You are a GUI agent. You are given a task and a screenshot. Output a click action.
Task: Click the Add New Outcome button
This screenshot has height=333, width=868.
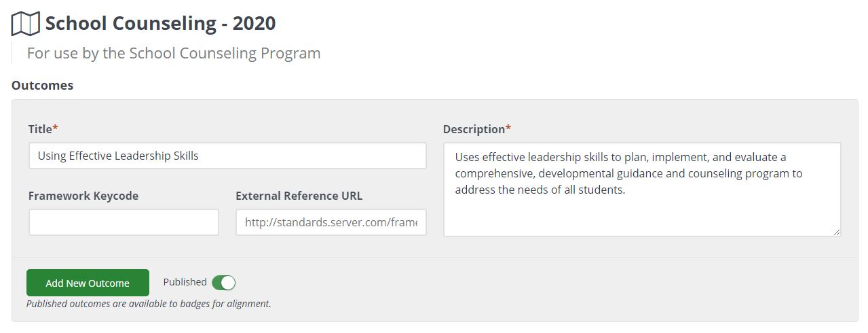click(88, 283)
